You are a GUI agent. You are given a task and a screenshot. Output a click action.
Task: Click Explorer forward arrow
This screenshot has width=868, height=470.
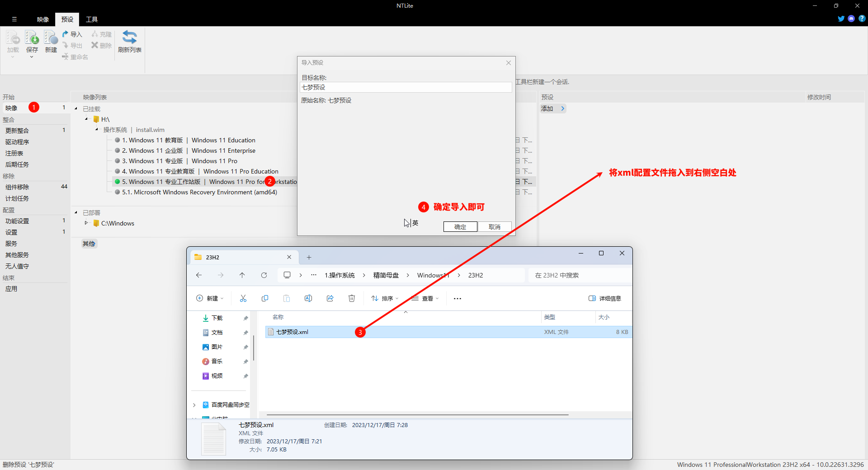[x=221, y=275]
